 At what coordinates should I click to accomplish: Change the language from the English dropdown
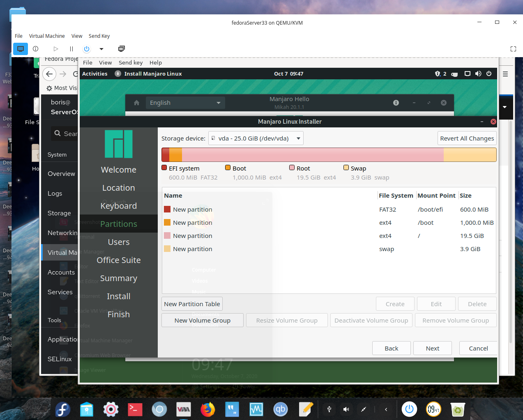click(x=185, y=102)
